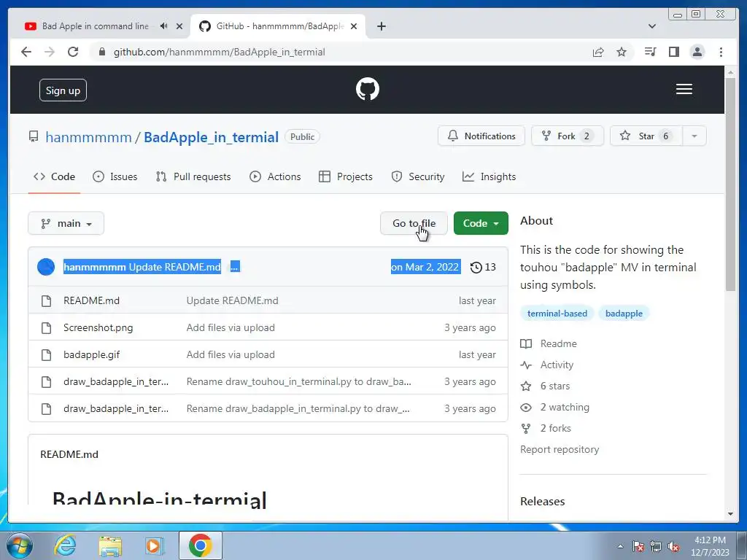The width and height of the screenshot is (747, 560).
Task: Click the file icon beside badapple.gif
Action: point(46,355)
